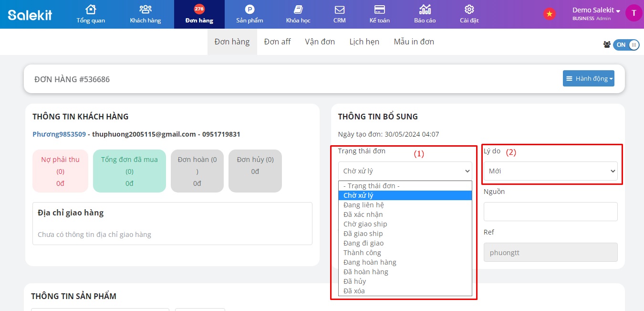
Task: Click the Nguồn input field
Action: click(551, 212)
